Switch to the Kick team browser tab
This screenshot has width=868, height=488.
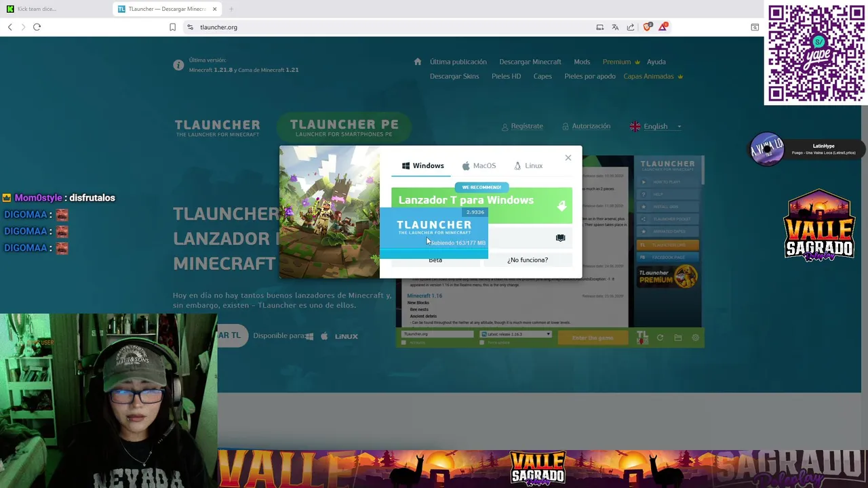pyautogui.click(x=57, y=9)
